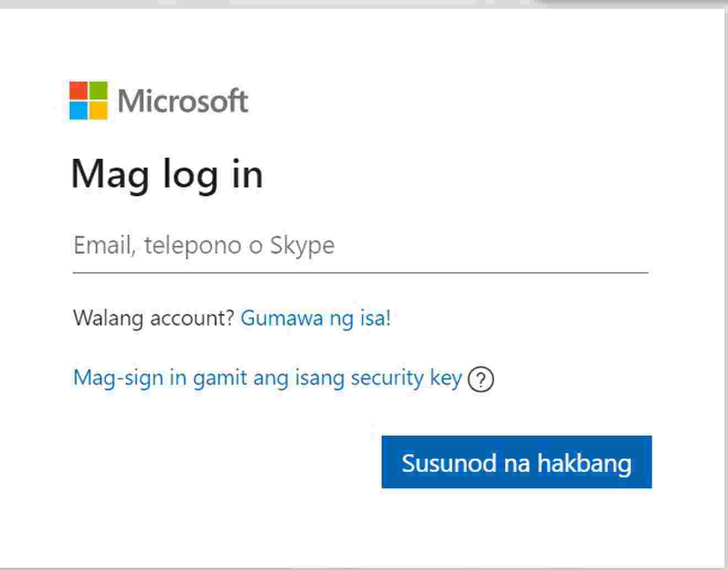Click the "Mag log in" heading
The width and height of the screenshot is (728, 570).
167,174
